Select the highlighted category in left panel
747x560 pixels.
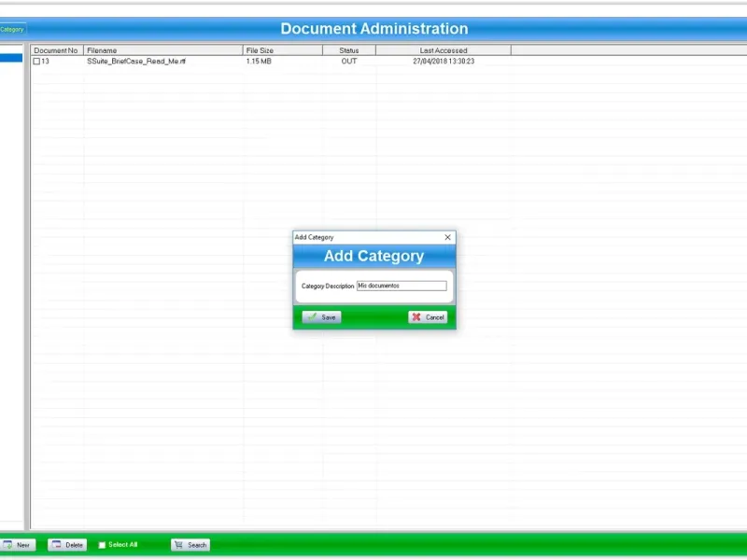(x=11, y=58)
